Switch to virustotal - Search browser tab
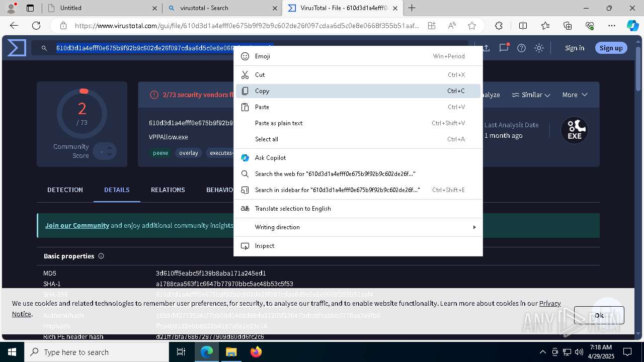Image resolution: width=644 pixels, height=362 pixels. [221, 8]
